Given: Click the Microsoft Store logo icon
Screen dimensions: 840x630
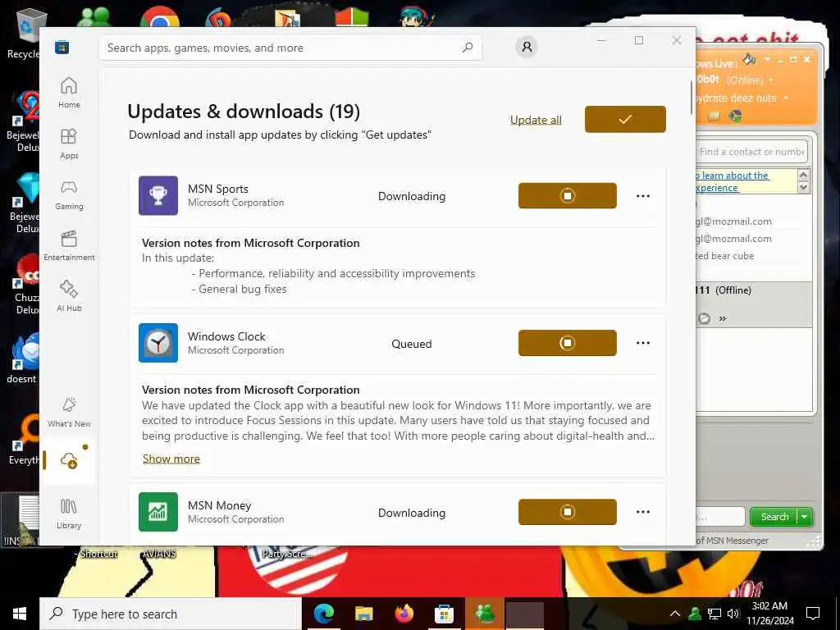Looking at the screenshot, I should [62, 48].
